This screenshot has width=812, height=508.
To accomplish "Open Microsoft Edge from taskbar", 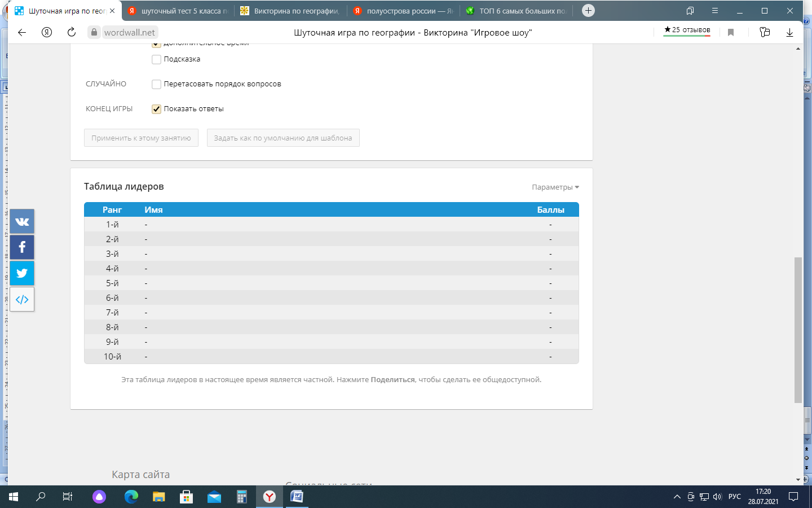I will pos(131,497).
